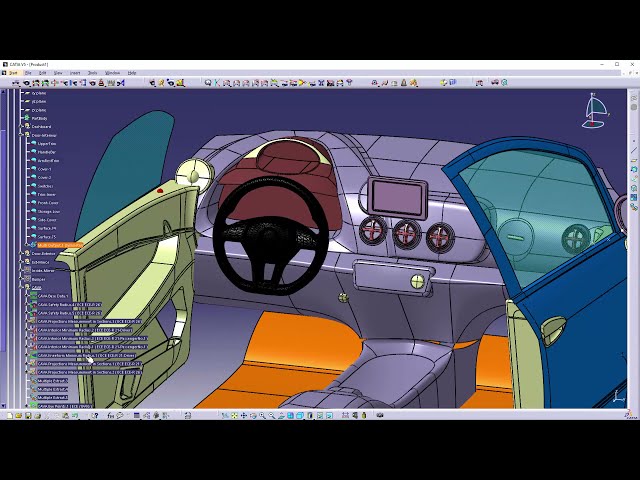Click the Isometric View cube icon
The image size is (640, 480).
coord(300,416)
